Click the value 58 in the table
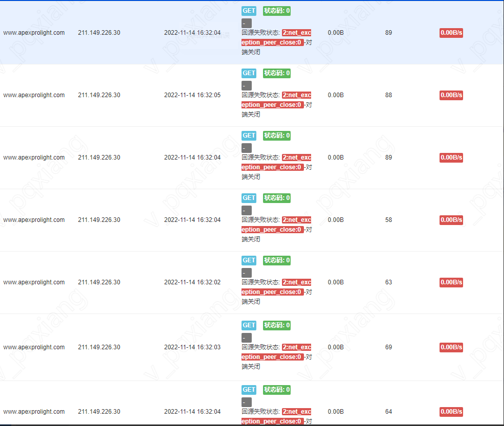This screenshot has width=504, height=426. pyautogui.click(x=388, y=220)
